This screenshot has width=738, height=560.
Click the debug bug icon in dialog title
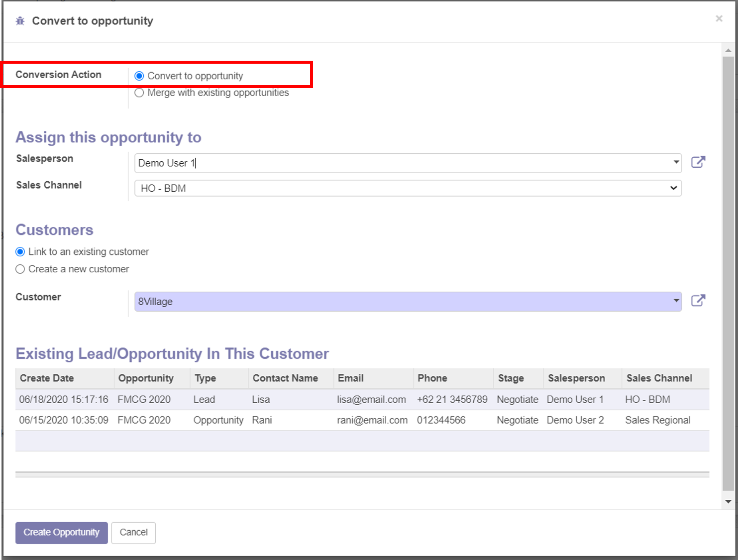20,21
